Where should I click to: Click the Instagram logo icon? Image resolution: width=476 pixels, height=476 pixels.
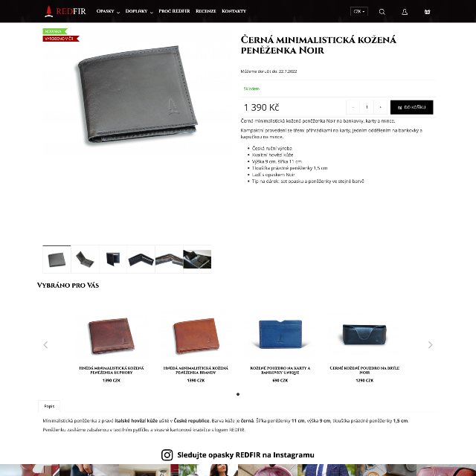point(167,454)
